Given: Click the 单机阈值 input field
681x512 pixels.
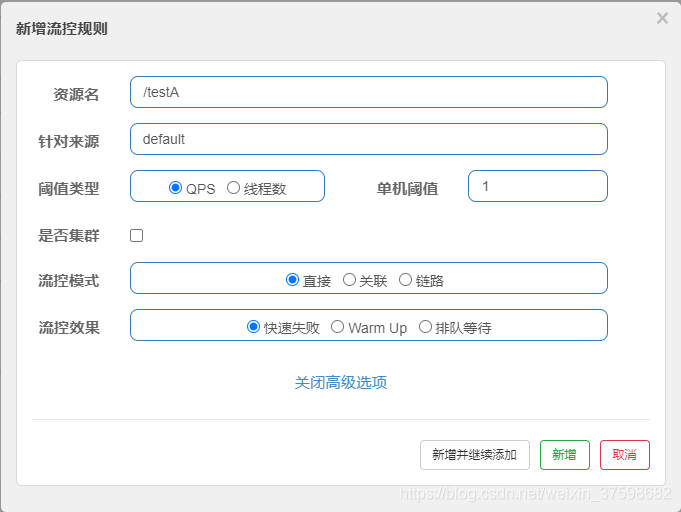Looking at the screenshot, I should (x=538, y=186).
